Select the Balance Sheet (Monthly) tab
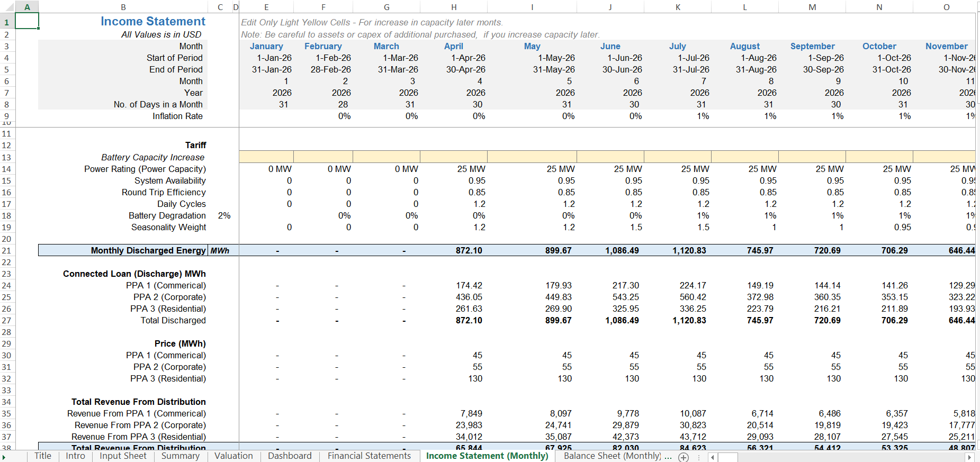 pyautogui.click(x=613, y=456)
